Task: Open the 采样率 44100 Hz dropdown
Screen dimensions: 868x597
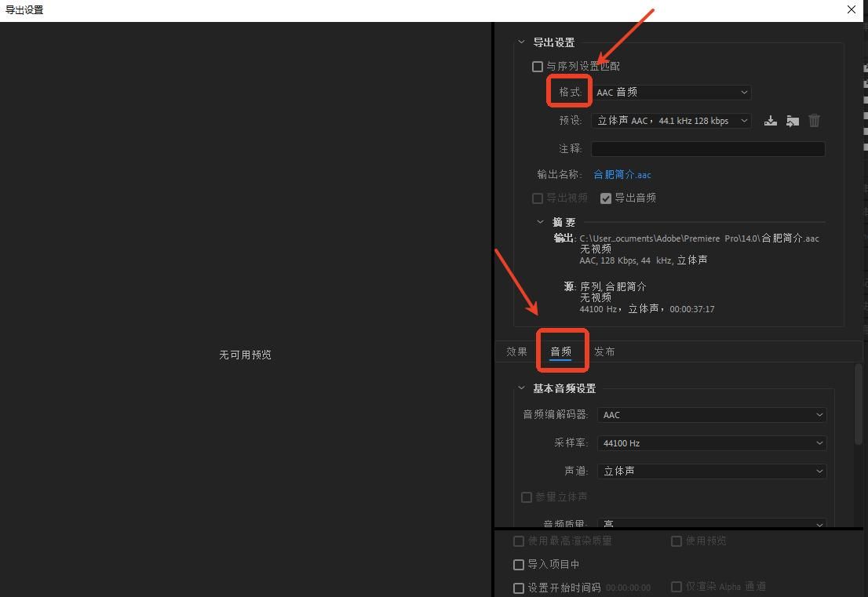Action: click(712, 443)
